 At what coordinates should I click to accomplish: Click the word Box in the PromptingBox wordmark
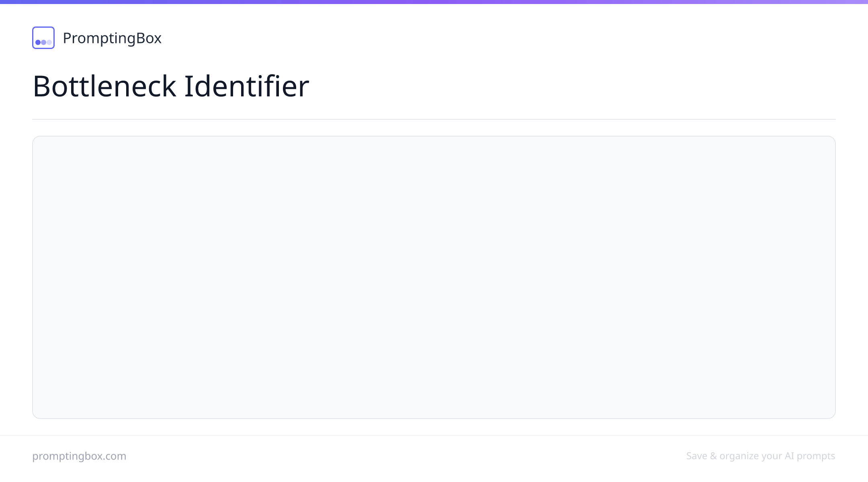pyautogui.click(x=149, y=38)
